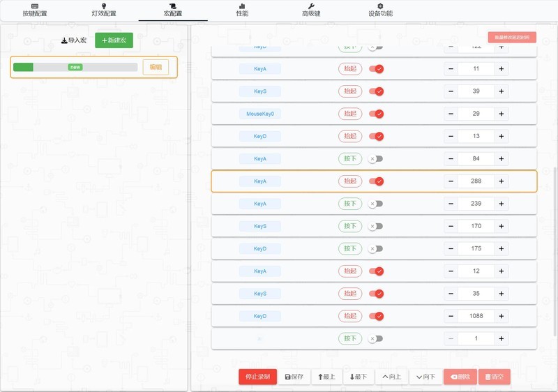
Task: Toggle the switch in the delay 11 row
Action: click(x=376, y=69)
